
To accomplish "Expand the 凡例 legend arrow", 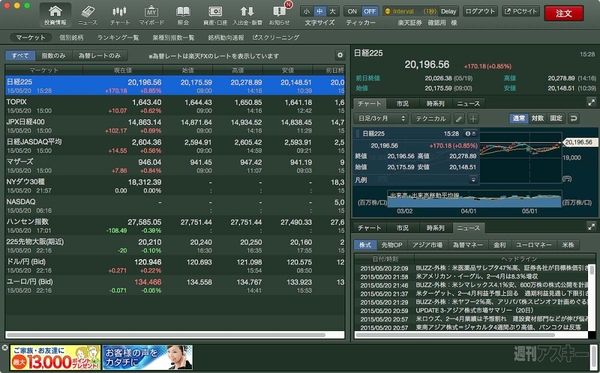I will (x=473, y=180).
